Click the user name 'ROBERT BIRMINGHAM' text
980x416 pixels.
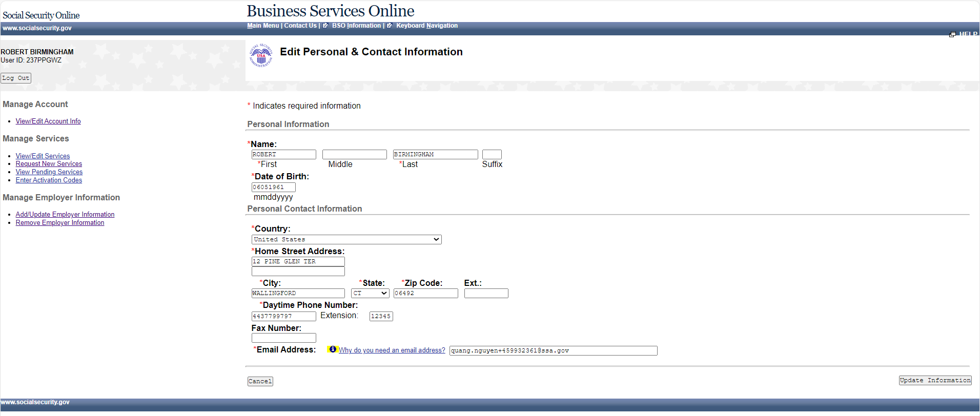37,52
